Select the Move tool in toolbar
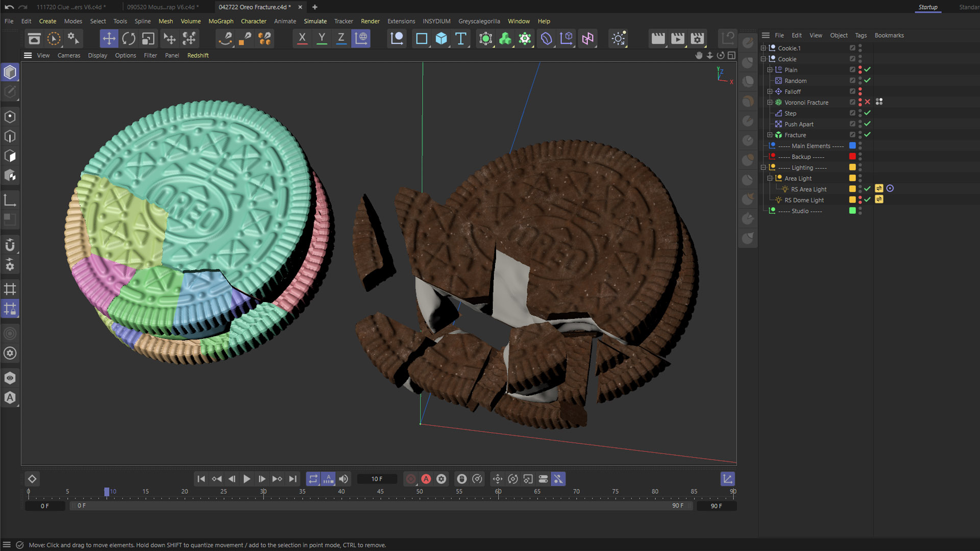This screenshot has height=551, width=980. (x=109, y=39)
